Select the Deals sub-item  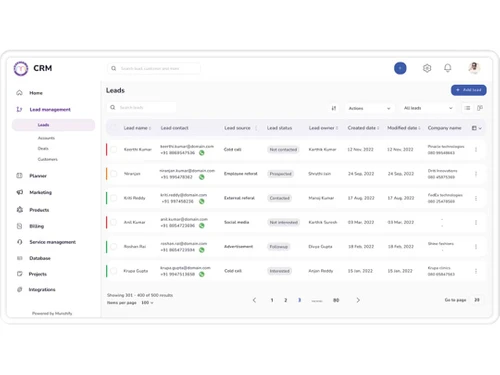tap(43, 149)
